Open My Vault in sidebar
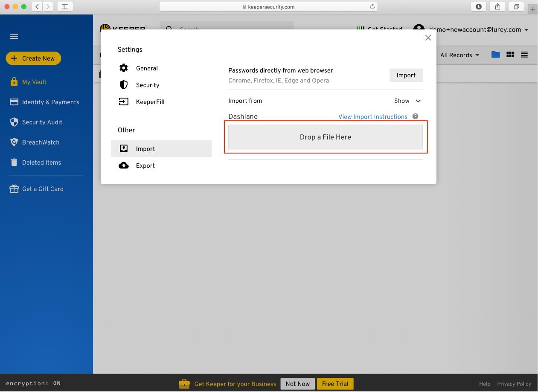The image size is (538, 392). 34,82
